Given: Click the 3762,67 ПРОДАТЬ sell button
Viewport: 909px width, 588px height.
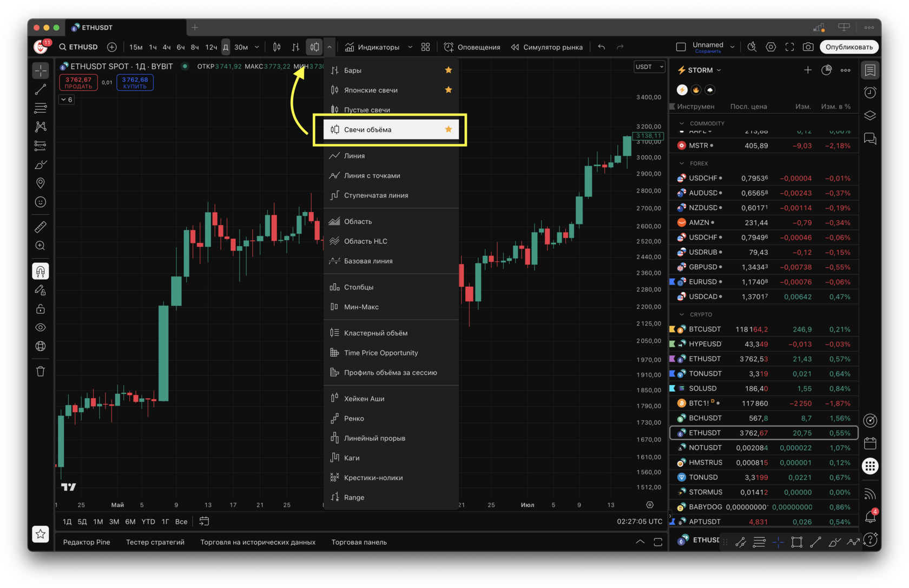Looking at the screenshot, I should [78, 82].
